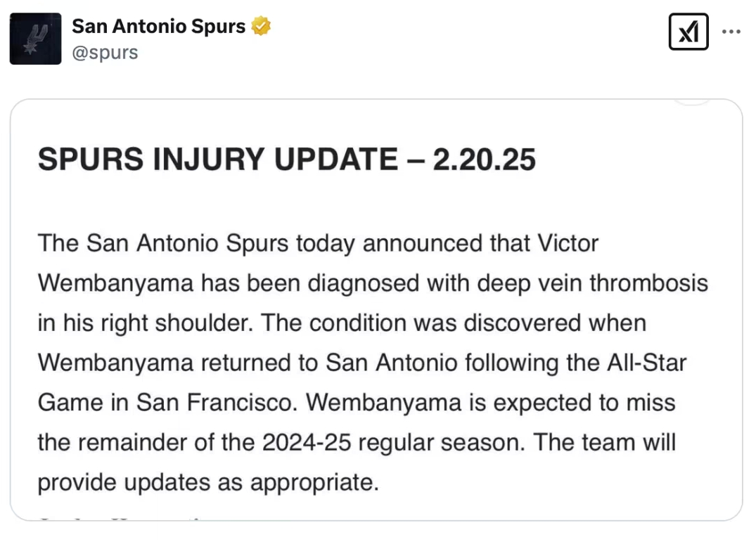The image size is (756, 544).
Task: Click the words 'San Francisco'
Action: 215,403
